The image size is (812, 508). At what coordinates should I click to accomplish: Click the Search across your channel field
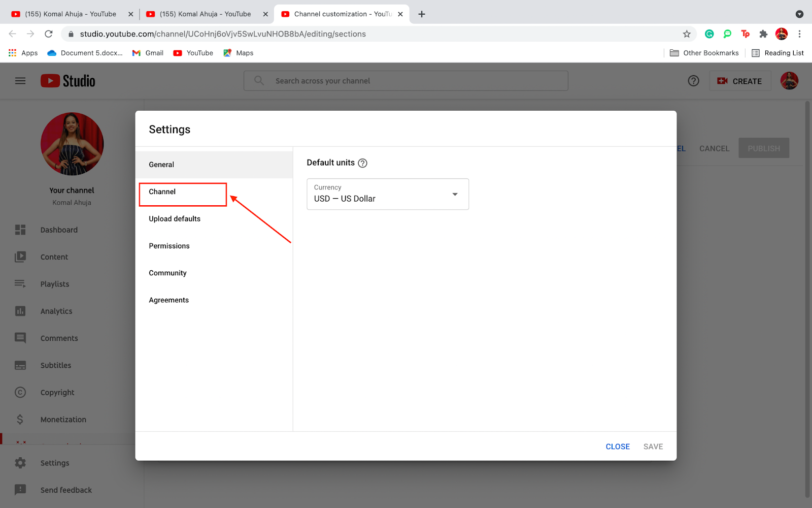pos(406,81)
